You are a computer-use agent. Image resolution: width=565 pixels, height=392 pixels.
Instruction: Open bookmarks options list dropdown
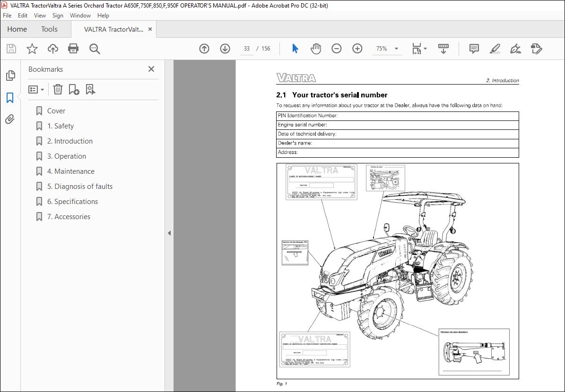[x=36, y=89]
